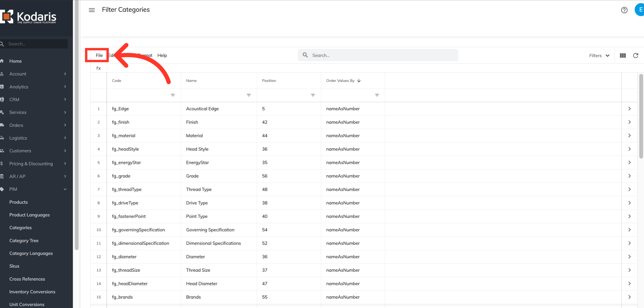Go to Category Tree page

coord(24,241)
